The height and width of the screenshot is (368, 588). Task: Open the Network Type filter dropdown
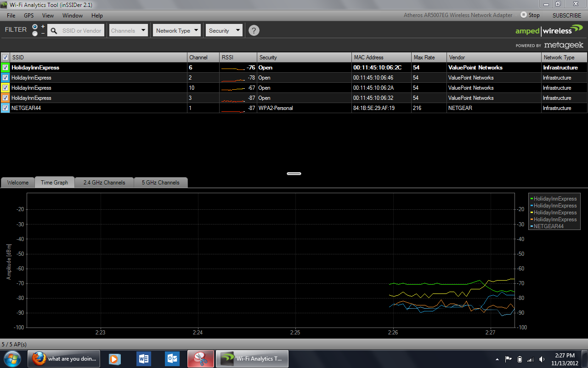click(x=177, y=31)
